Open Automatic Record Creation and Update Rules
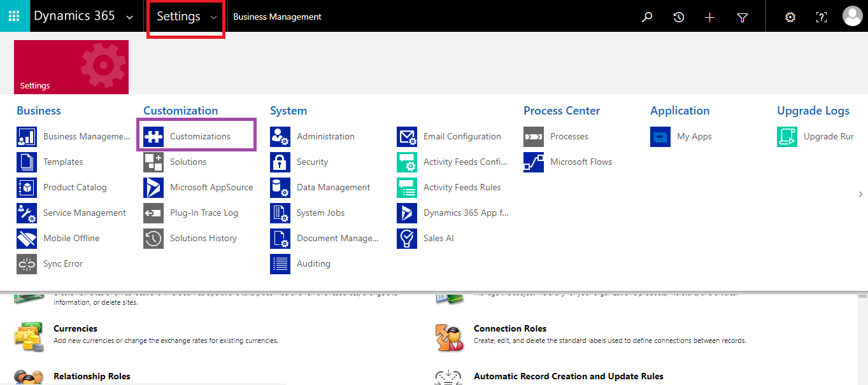This screenshot has height=385, width=868. click(x=569, y=376)
